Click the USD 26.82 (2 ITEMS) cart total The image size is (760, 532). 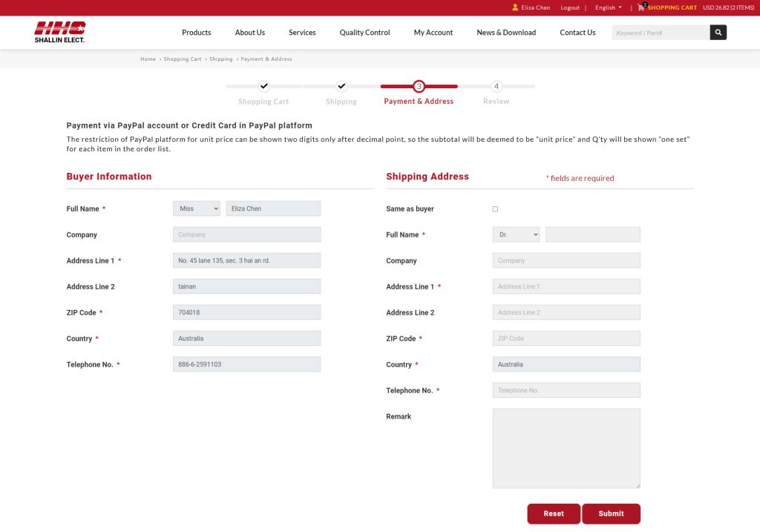pyautogui.click(x=729, y=7)
